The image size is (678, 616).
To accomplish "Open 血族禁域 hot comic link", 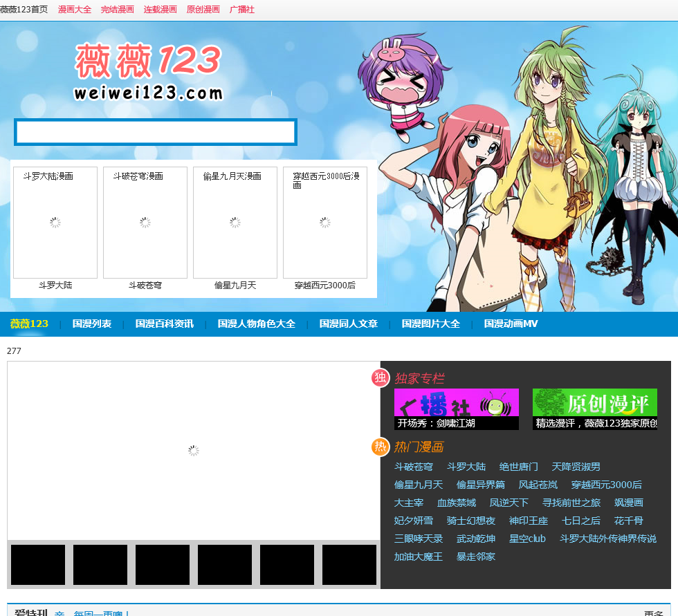I will 456,503.
